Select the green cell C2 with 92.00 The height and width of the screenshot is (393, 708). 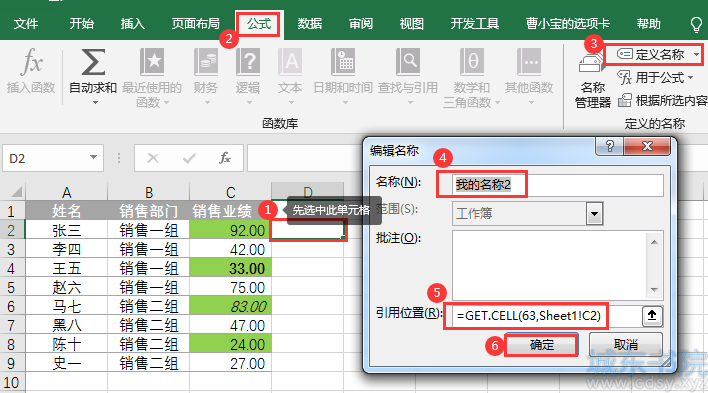(x=230, y=230)
